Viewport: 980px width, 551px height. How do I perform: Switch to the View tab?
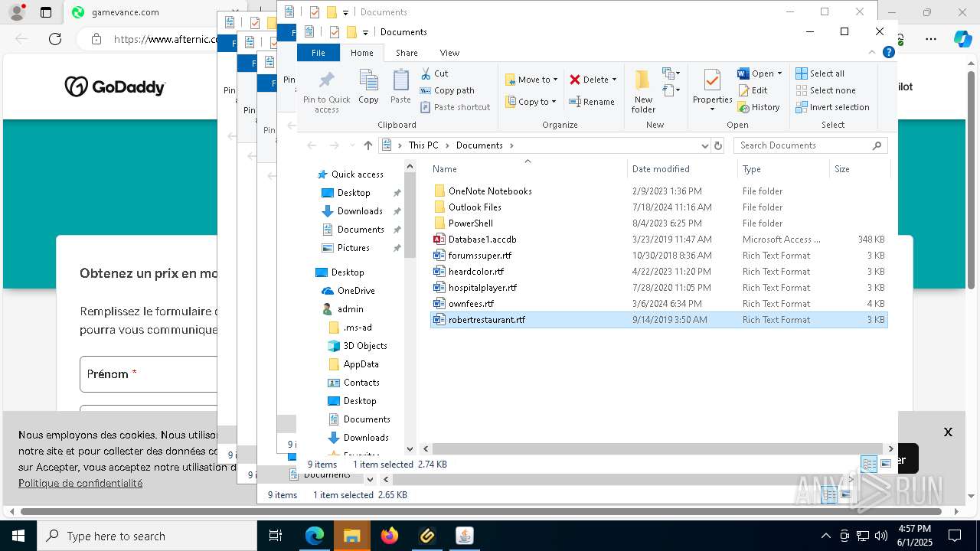(449, 53)
